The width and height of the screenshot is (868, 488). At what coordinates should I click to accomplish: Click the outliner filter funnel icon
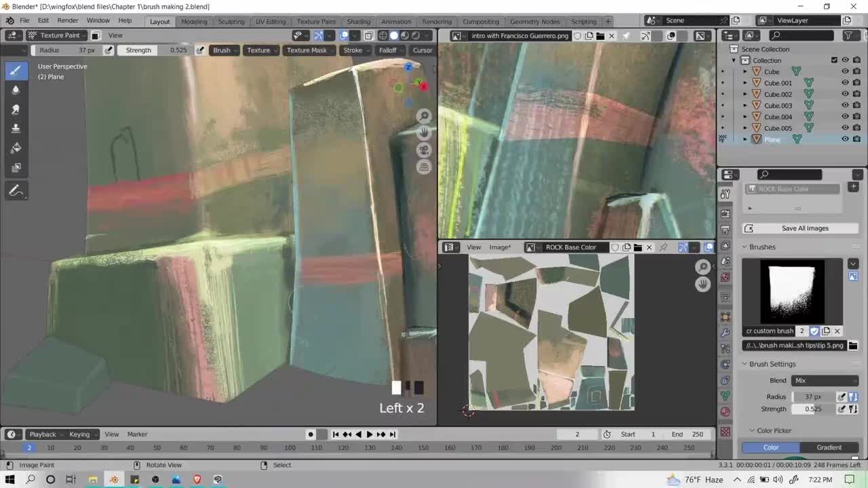pos(848,35)
